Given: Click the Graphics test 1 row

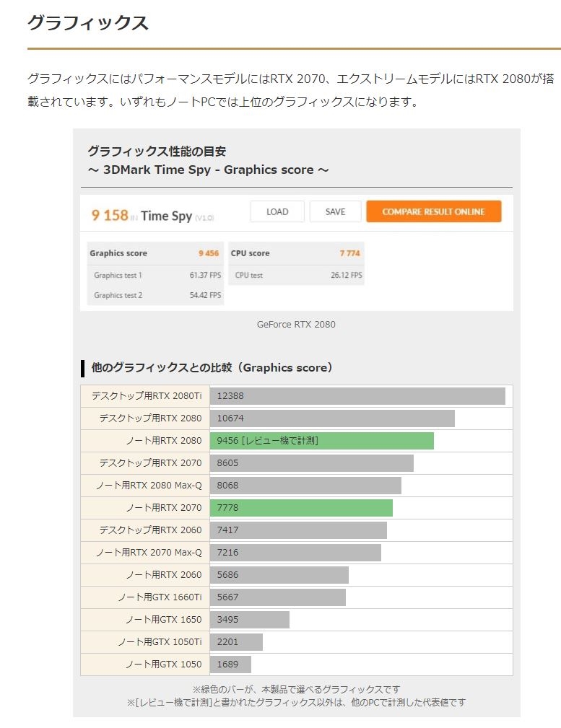Looking at the screenshot, I should coord(155,276).
